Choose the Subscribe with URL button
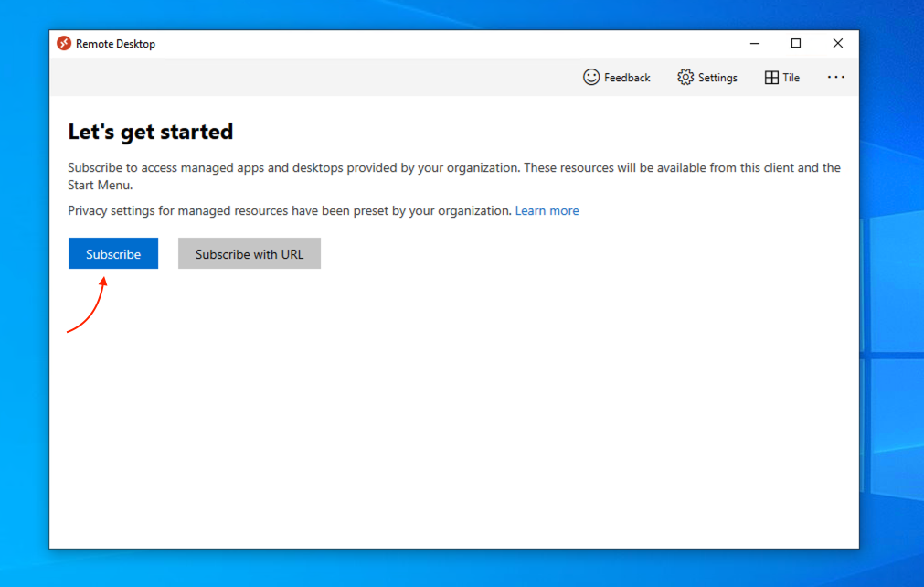This screenshot has width=924, height=587. (x=249, y=254)
